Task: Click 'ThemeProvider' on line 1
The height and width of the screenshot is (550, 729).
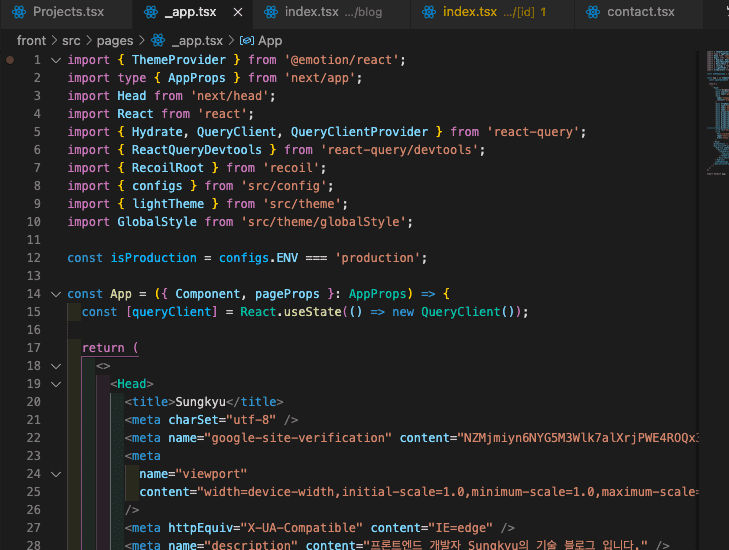Action: pyautogui.click(x=179, y=60)
